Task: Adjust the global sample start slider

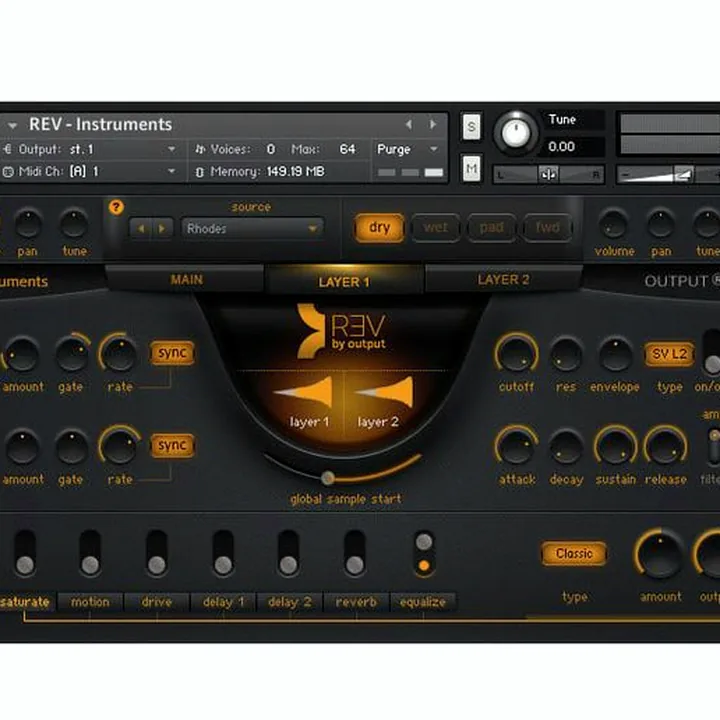Action: click(x=328, y=478)
